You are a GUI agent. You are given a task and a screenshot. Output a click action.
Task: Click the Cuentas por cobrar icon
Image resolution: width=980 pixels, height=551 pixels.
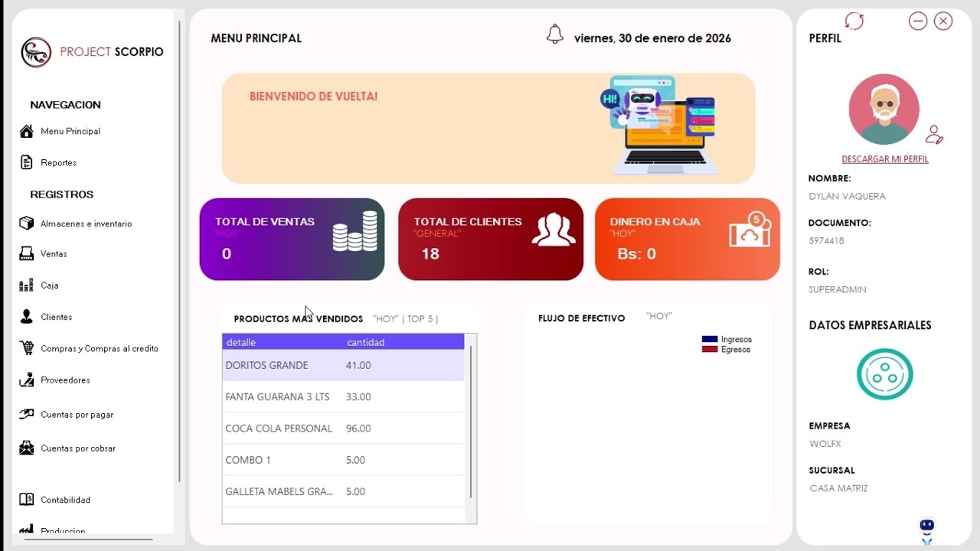tap(27, 448)
